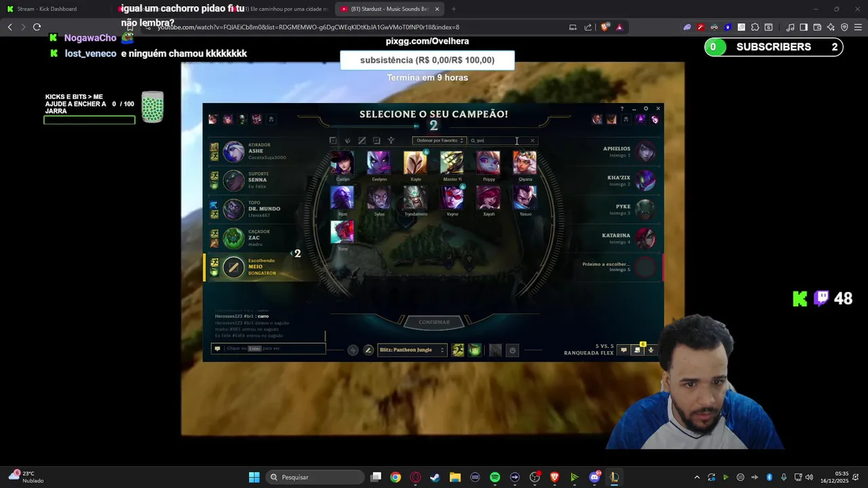Click Aphelios enemy portrait

point(645,151)
